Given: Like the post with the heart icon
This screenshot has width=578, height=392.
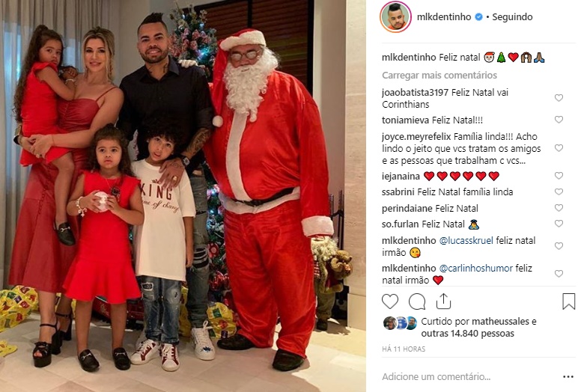Looking at the screenshot, I should [390, 301].
